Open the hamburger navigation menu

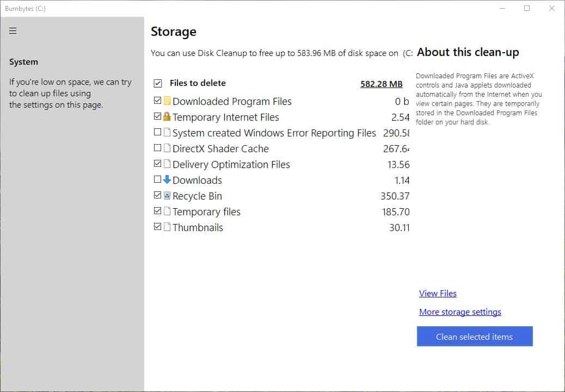[13, 30]
